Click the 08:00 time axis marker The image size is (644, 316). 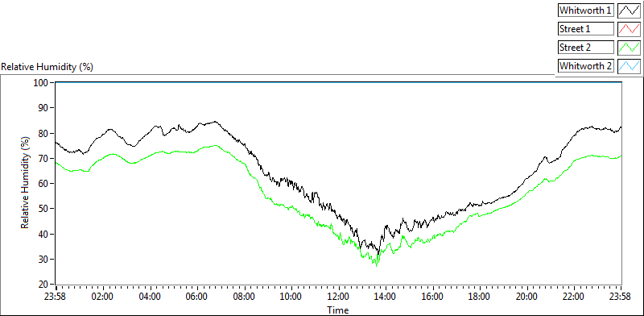pos(245,297)
